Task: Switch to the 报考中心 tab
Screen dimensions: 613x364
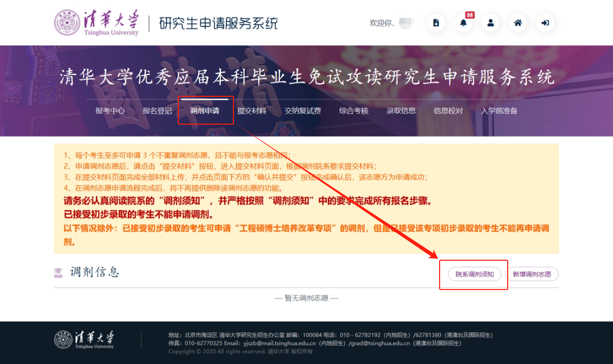Action: pyautogui.click(x=110, y=111)
